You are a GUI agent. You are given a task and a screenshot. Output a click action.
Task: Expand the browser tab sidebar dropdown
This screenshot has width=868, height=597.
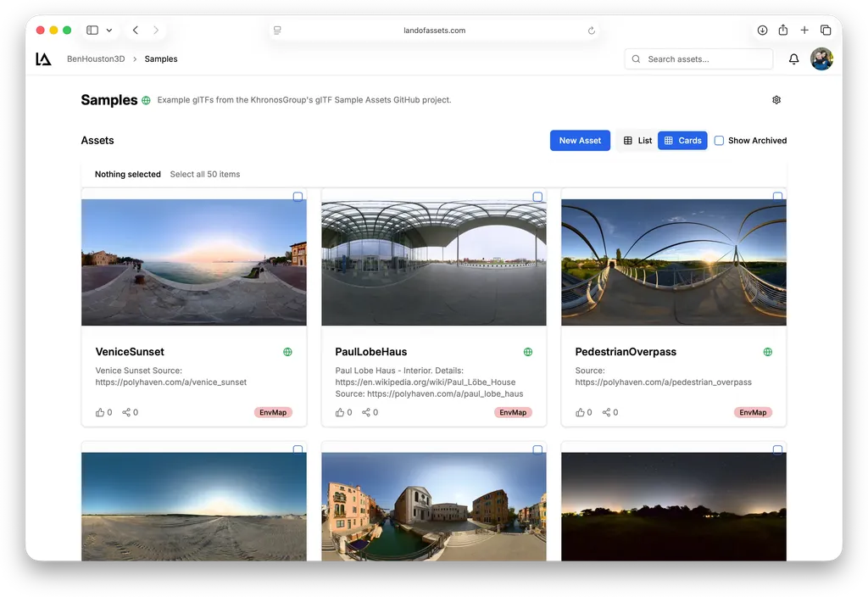[108, 30]
